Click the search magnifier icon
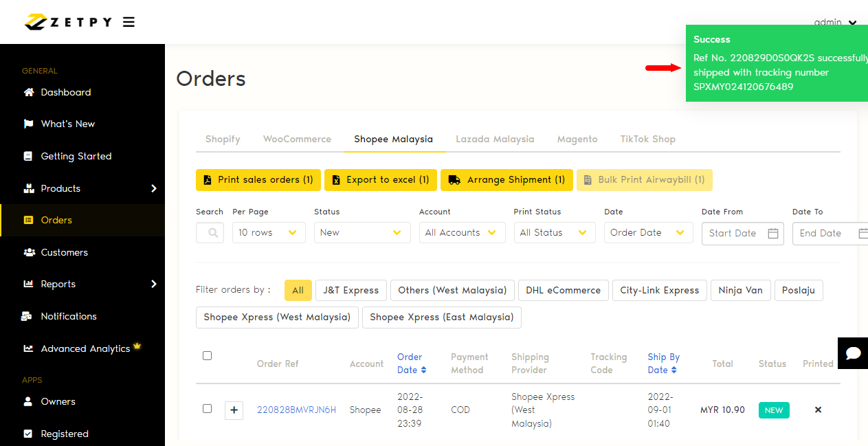Image resolution: width=868 pixels, height=446 pixels. 213,233
